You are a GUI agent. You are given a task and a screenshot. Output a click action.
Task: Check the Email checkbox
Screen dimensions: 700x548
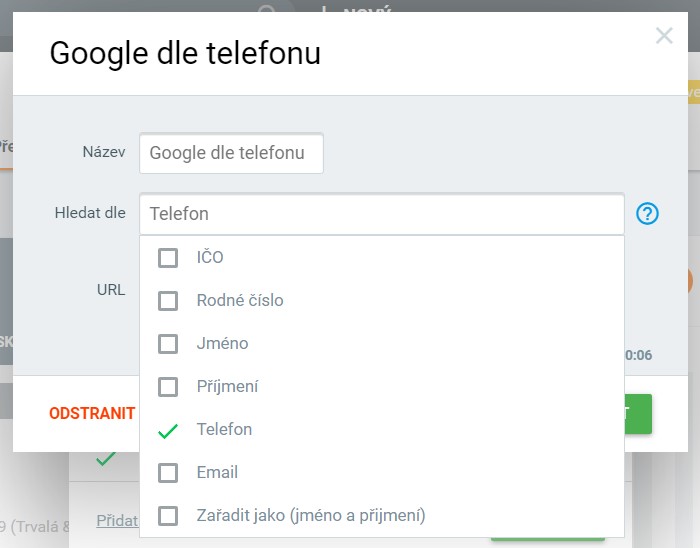tap(168, 473)
